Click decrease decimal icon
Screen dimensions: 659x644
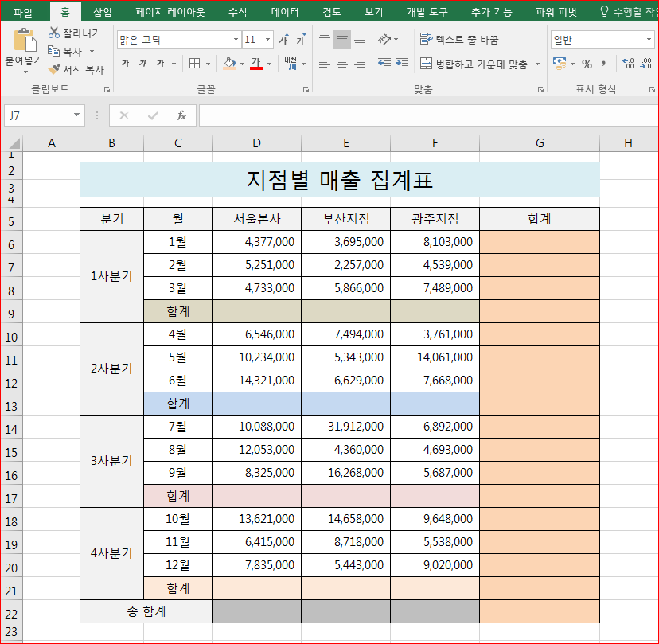pyautogui.click(x=646, y=64)
